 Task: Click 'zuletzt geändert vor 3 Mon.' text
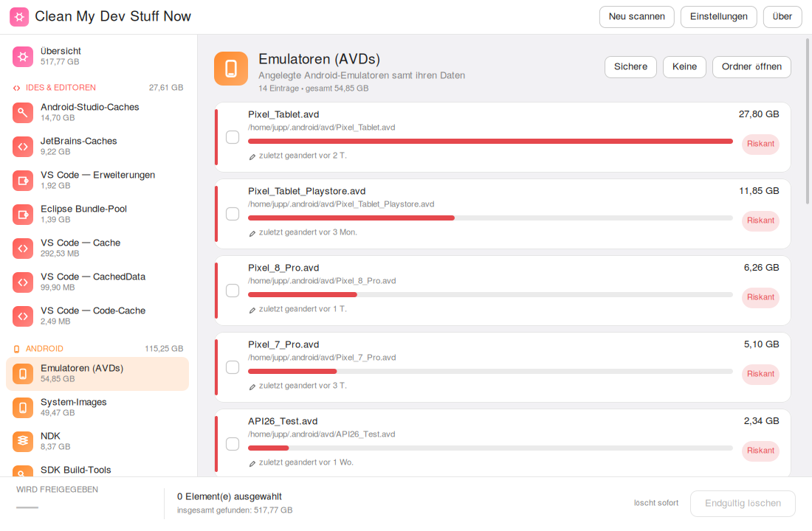pos(308,232)
